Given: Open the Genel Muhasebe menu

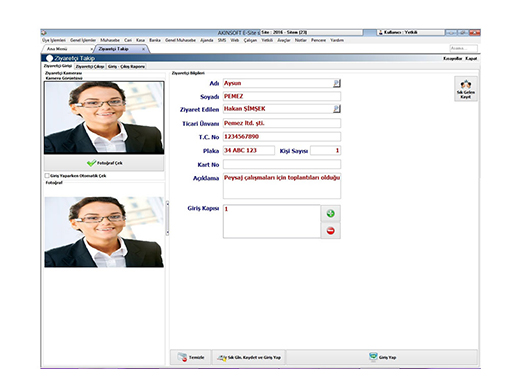Looking at the screenshot, I should coord(180,40).
